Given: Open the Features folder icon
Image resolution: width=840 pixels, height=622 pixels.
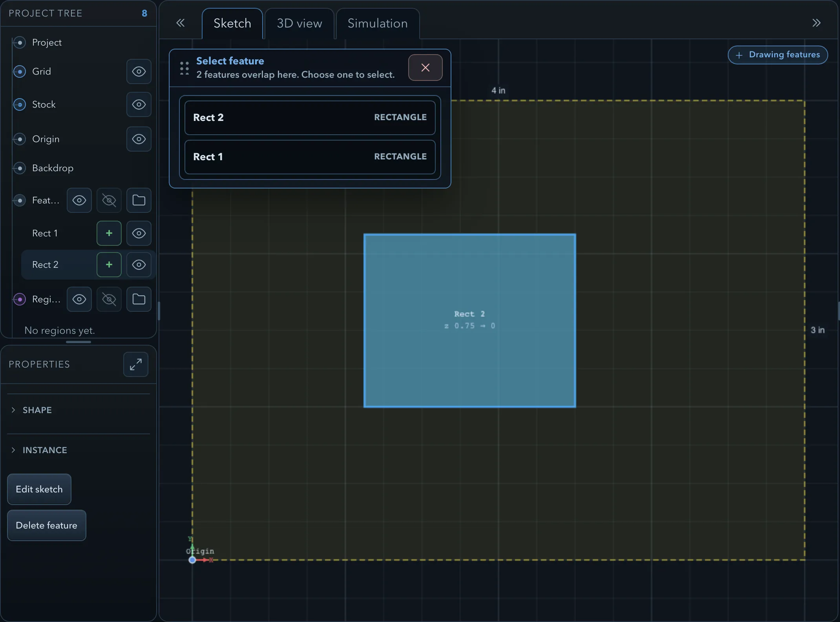Looking at the screenshot, I should click(139, 200).
